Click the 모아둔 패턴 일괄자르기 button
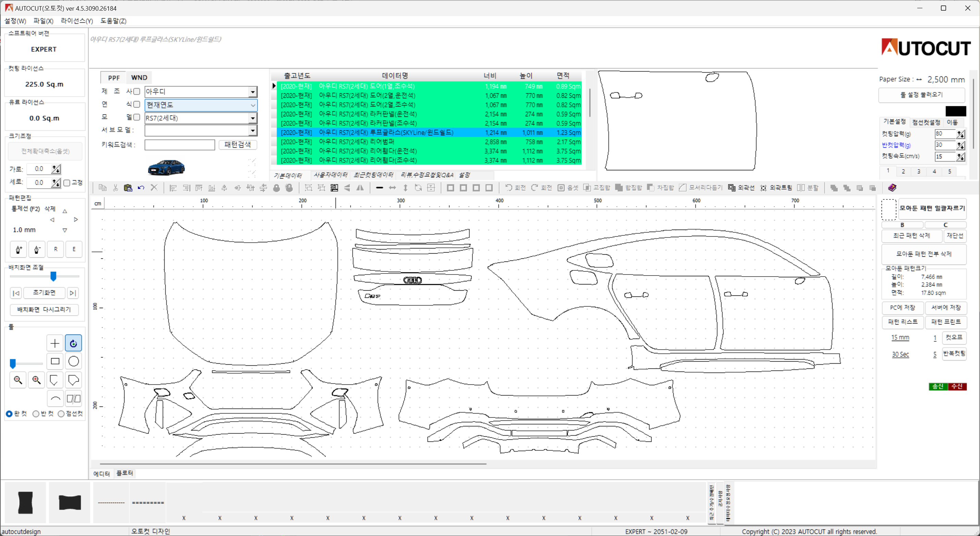This screenshot has width=980, height=536. [932, 208]
